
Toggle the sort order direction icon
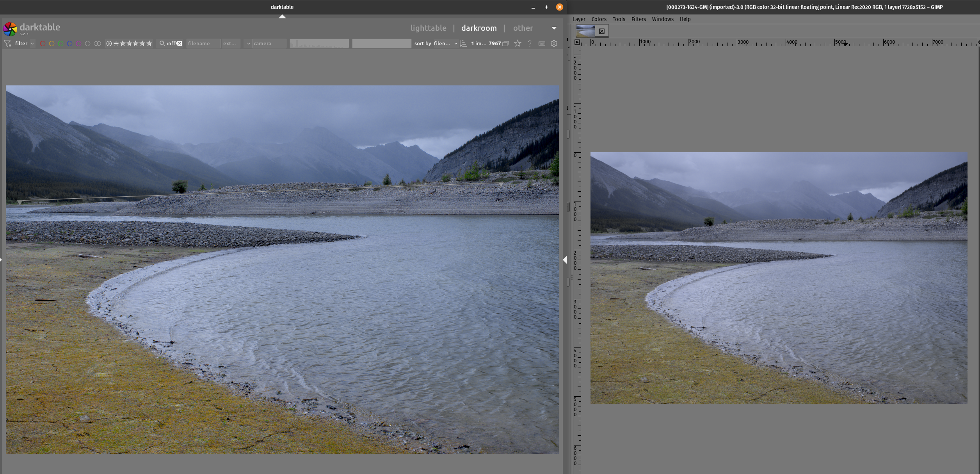point(464,44)
